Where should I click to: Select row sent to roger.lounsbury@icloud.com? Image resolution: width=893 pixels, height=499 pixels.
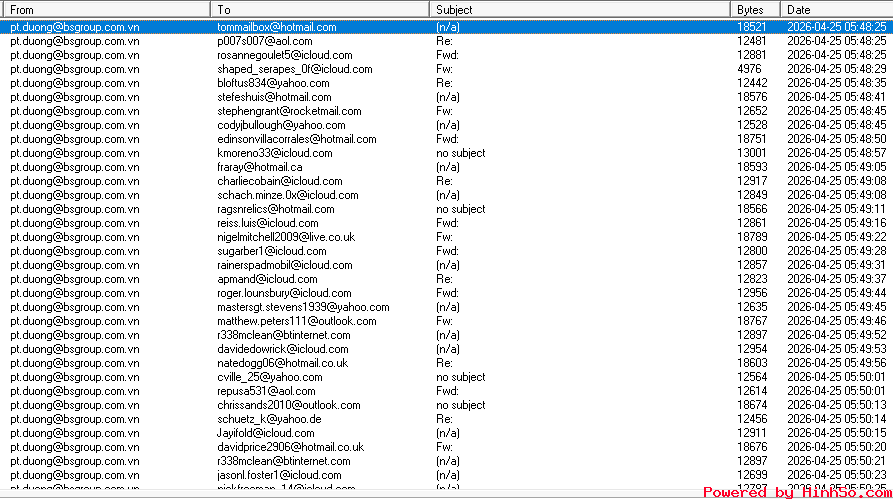(x=446, y=293)
